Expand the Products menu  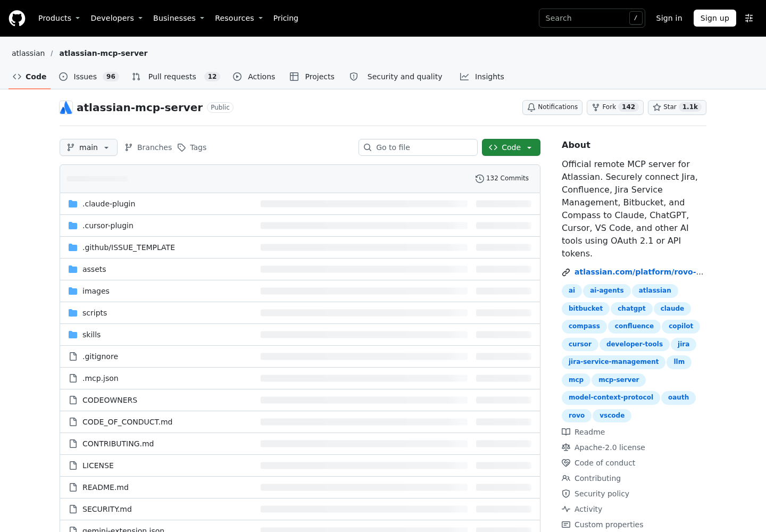point(59,18)
